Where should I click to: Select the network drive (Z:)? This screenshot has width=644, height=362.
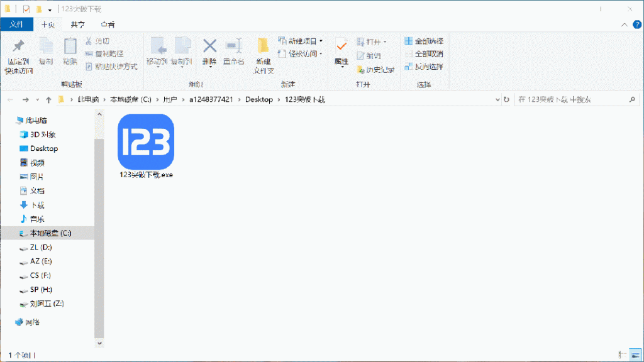[x=47, y=304]
